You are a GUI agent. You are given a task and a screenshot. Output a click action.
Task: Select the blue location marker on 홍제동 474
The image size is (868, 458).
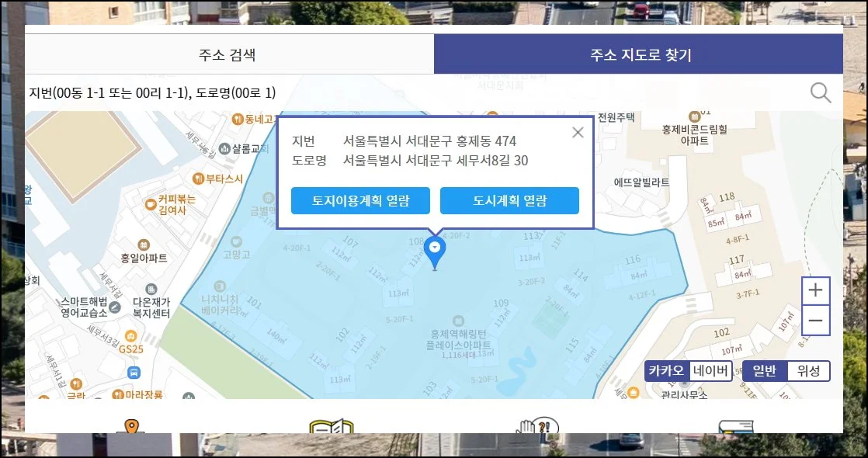(435, 246)
